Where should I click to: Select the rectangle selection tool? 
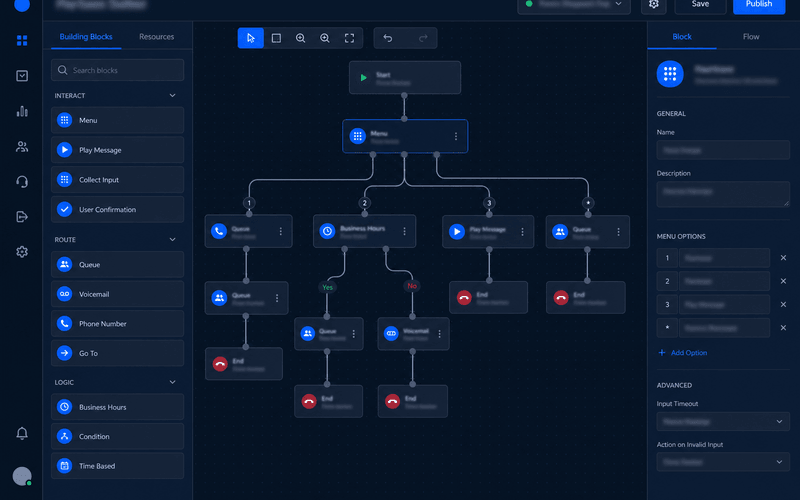point(276,38)
